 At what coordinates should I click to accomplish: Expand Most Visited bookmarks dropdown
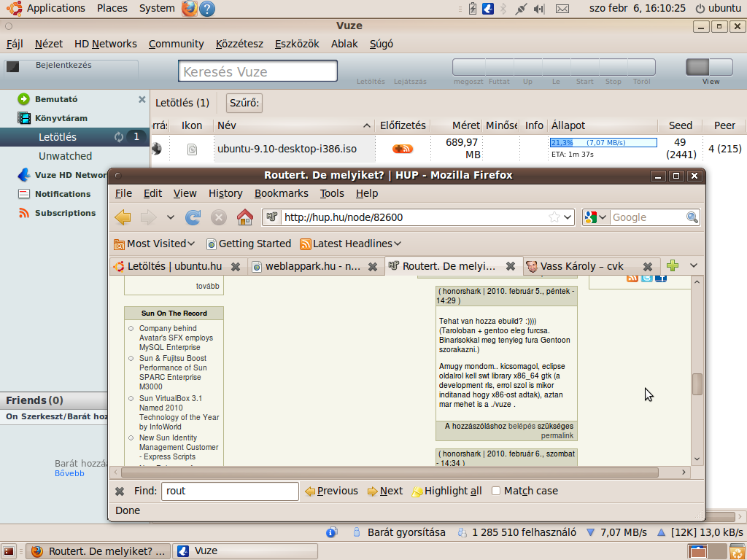(x=155, y=244)
